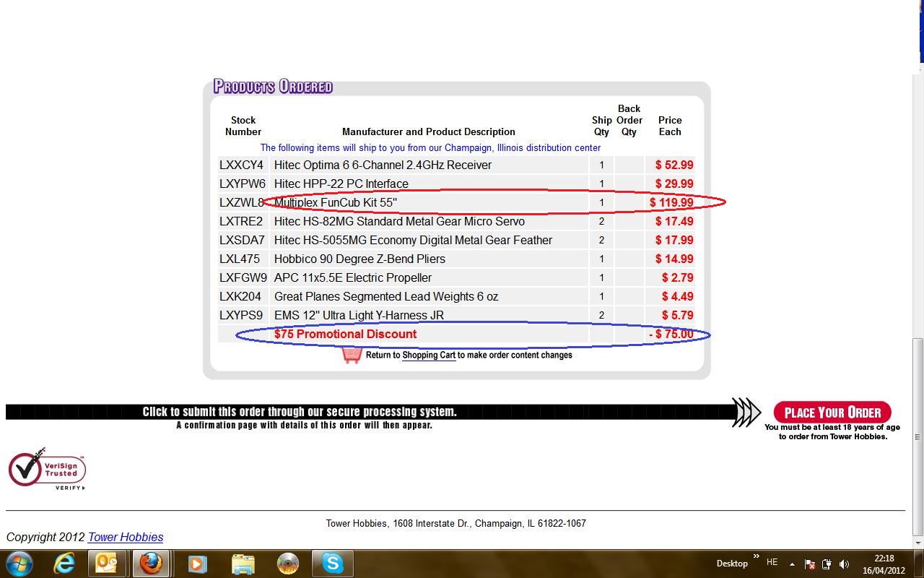This screenshot has width=924, height=578.
Task: Click Hitec HS-5055MG Feather description
Action: click(413, 240)
